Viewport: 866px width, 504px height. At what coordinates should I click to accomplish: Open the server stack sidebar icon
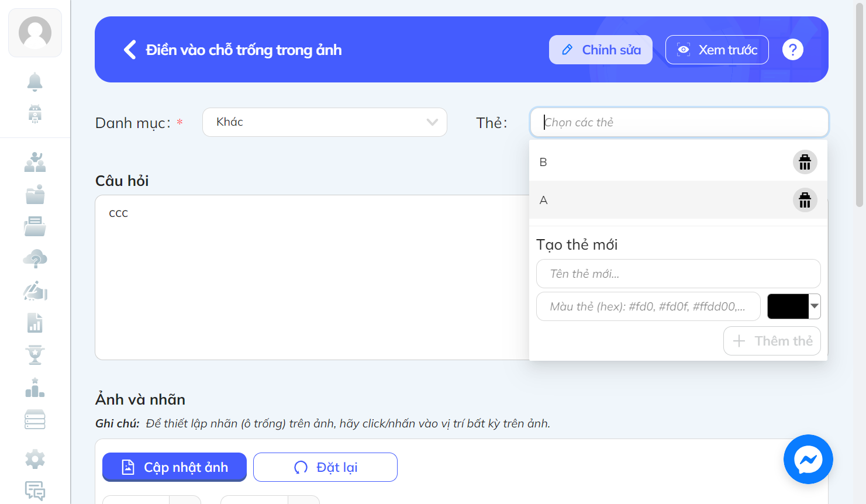click(35, 420)
